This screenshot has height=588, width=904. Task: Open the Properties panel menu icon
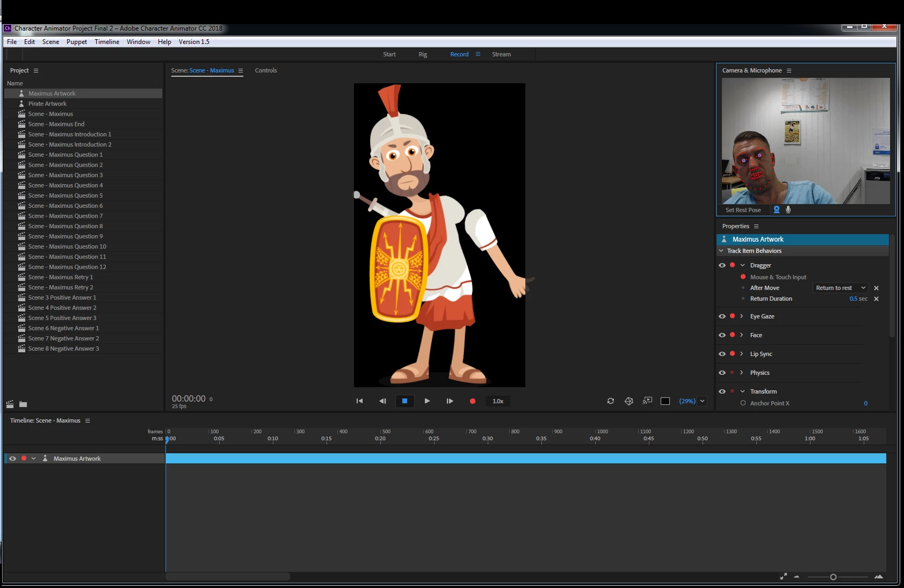click(756, 227)
